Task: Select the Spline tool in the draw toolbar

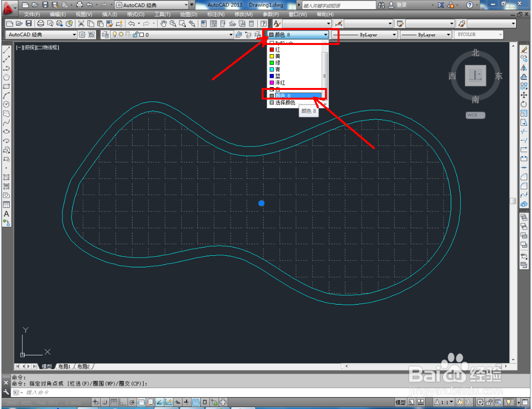Action: [6, 123]
